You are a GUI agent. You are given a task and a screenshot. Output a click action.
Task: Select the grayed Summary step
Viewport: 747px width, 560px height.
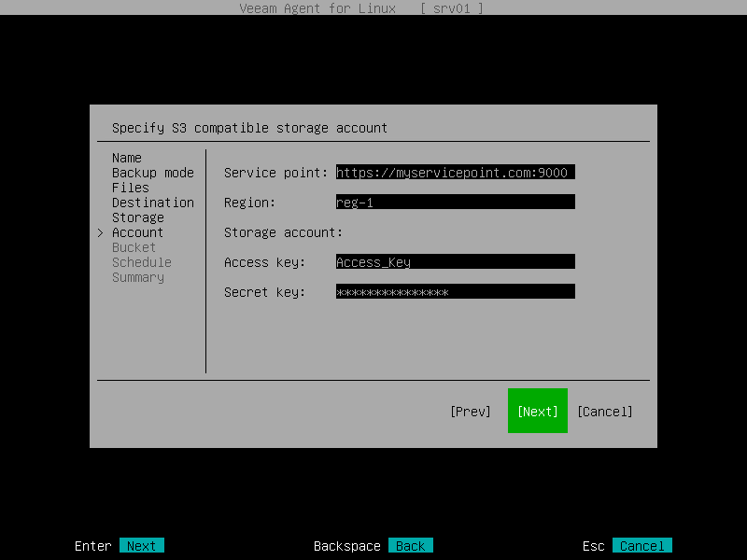coord(138,277)
